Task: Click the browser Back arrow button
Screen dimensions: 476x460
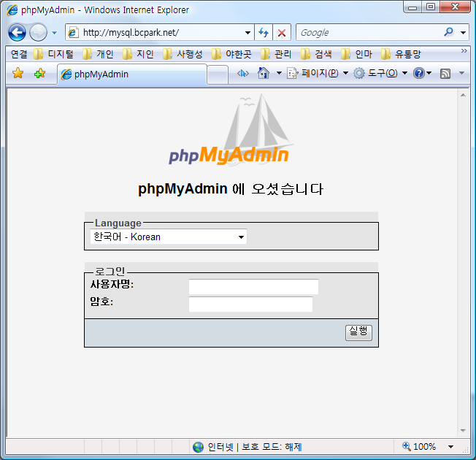Action: (17, 32)
